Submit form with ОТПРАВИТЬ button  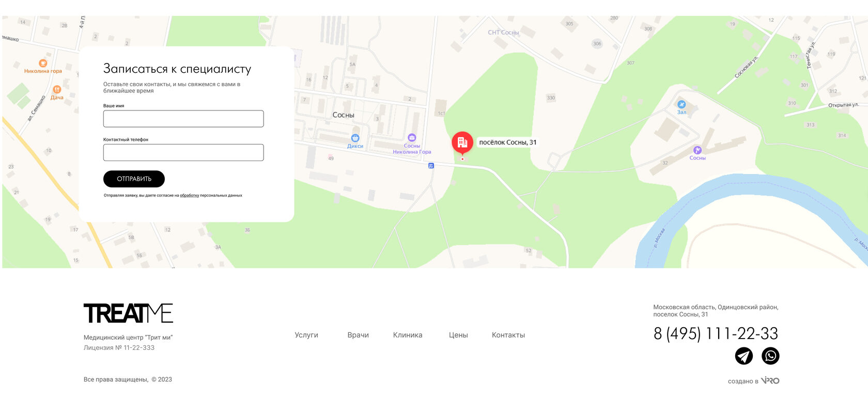(x=134, y=179)
